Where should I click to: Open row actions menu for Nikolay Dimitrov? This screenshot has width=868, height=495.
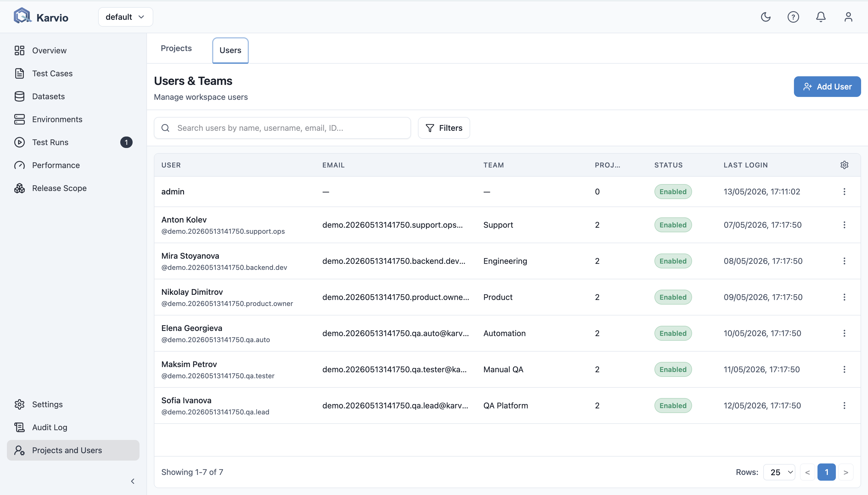pyautogui.click(x=844, y=297)
